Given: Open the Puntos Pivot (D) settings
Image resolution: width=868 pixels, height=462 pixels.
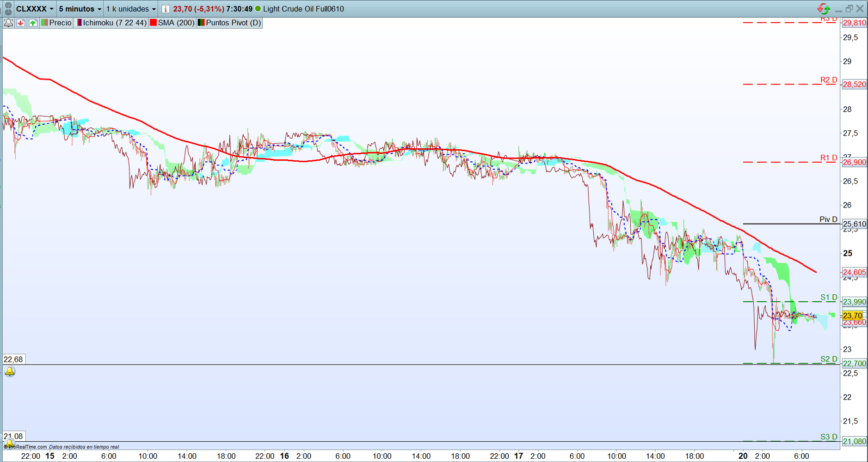Looking at the screenshot, I should pos(230,23).
